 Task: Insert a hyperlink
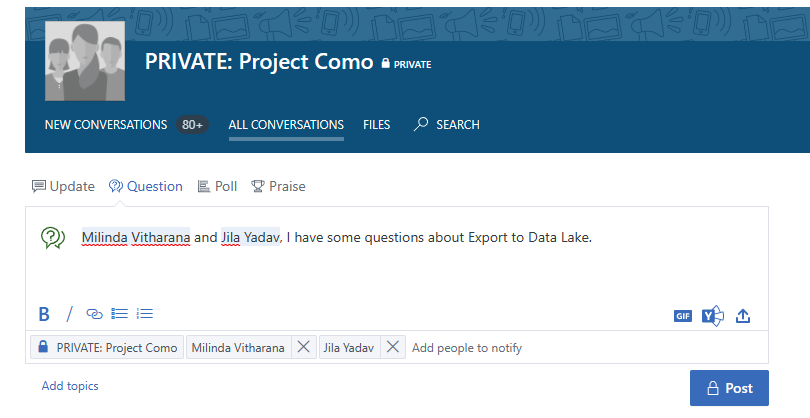(95, 314)
